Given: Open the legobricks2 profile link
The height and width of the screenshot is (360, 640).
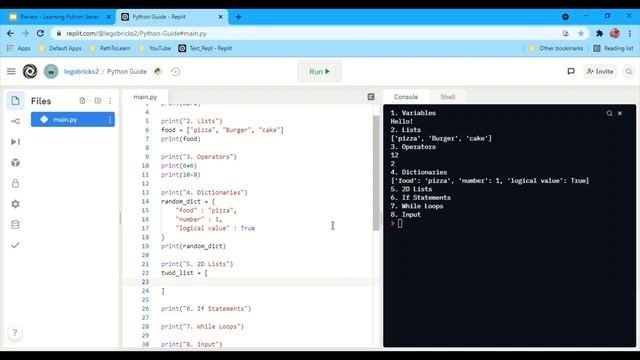Looking at the screenshot, I should click(81, 71).
